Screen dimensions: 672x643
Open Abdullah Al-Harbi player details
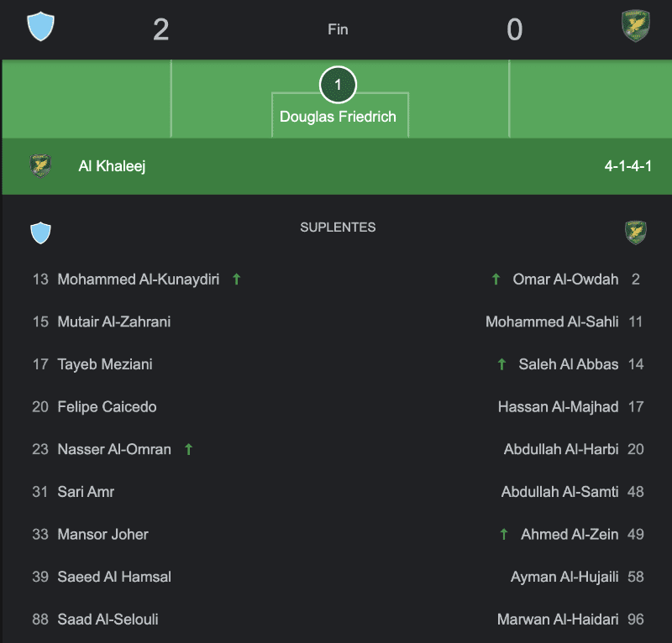pos(561,449)
